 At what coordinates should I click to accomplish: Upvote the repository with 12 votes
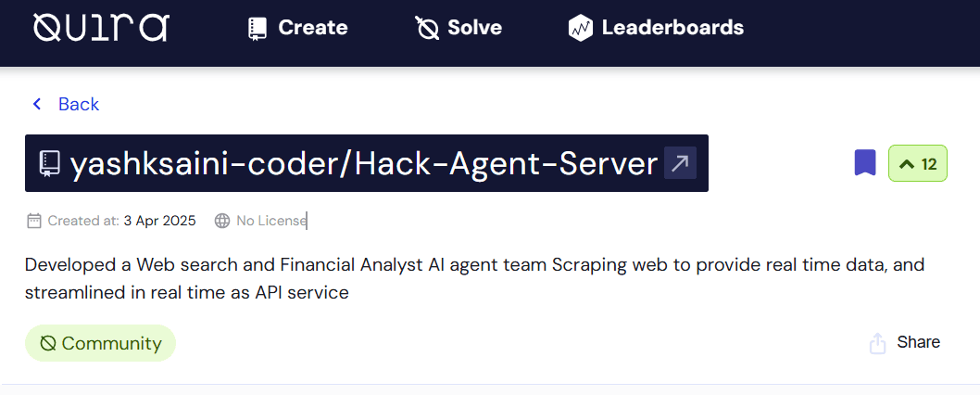(x=917, y=164)
